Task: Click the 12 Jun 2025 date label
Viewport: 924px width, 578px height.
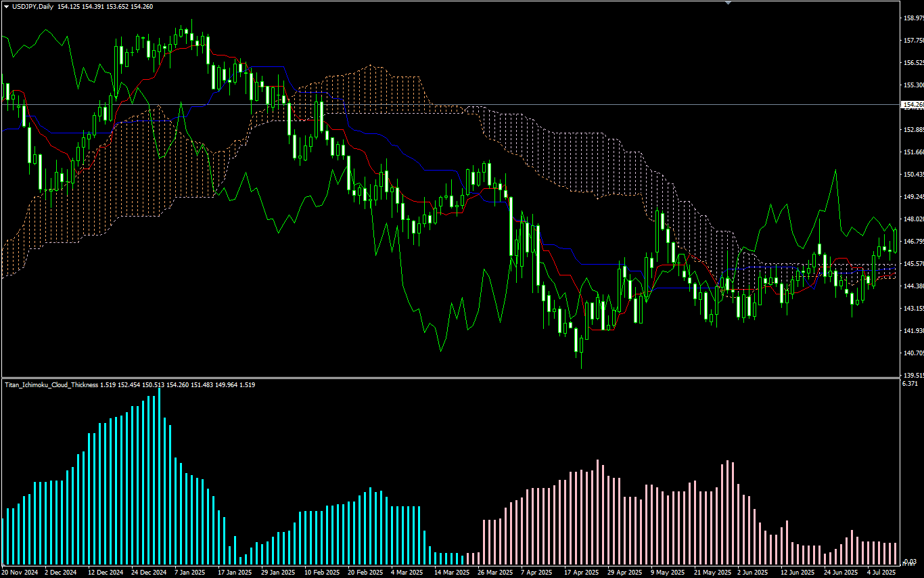Action: click(x=795, y=573)
